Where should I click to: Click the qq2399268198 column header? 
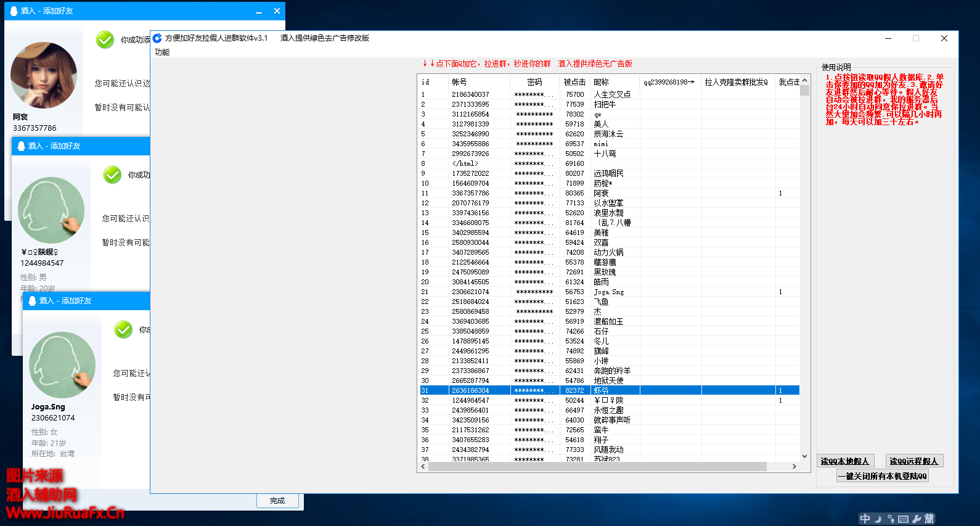[670, 82]
